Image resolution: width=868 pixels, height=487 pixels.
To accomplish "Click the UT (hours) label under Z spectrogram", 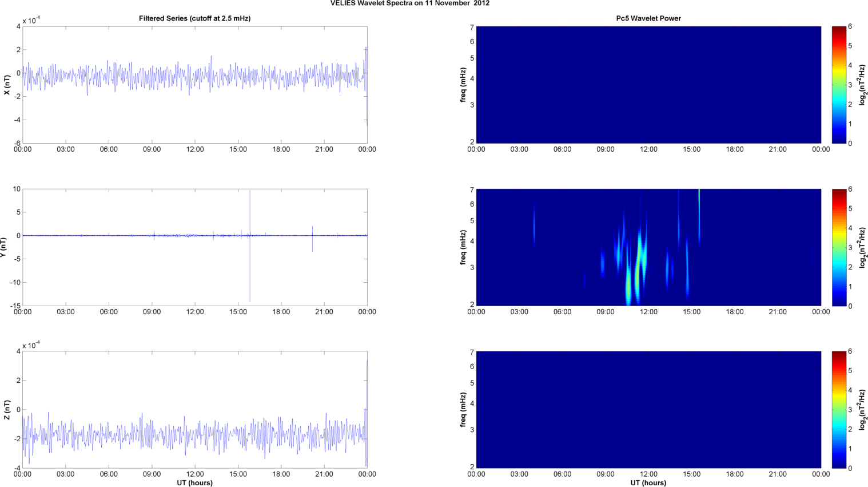I will point(648,483).
